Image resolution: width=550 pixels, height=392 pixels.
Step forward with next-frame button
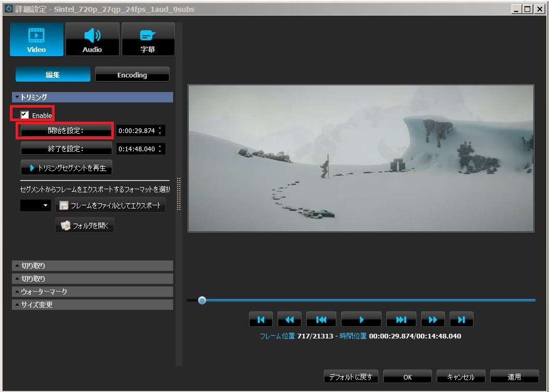click(x=401, y=319)
